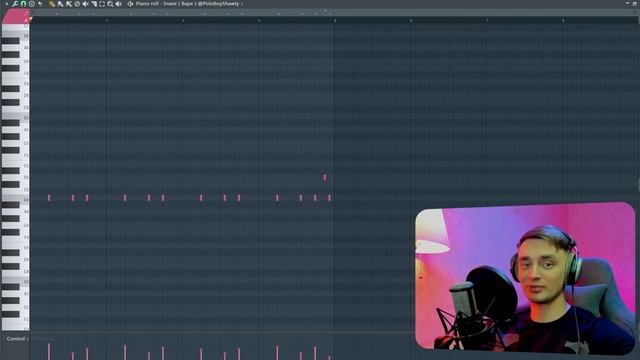This screenshot has width=640, height=360.
Task: Open the Control event lane selector
Action: tap(17, 339)
